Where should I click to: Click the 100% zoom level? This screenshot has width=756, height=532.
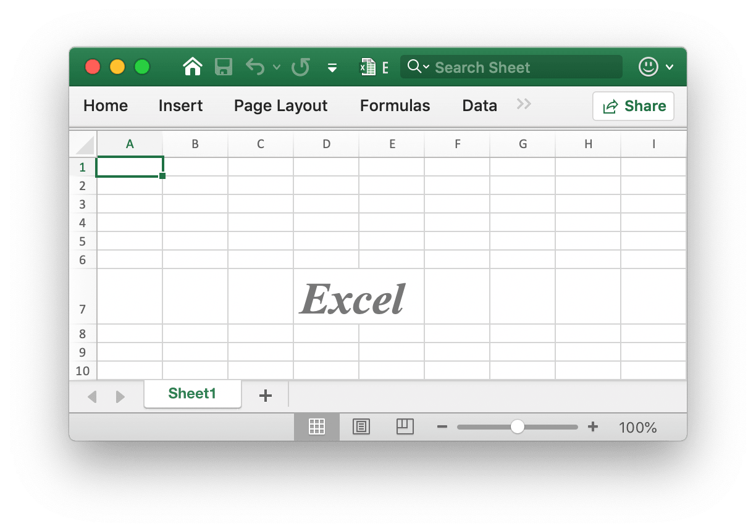tap(637, 427)
